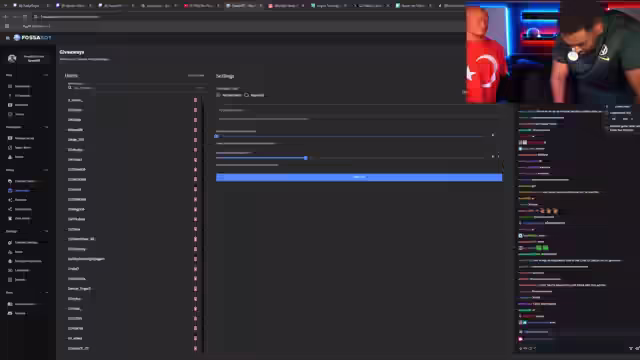Click the small toggle right of the upper slider
The height and width of the screenshot is (360, 640).
(493, 135)
